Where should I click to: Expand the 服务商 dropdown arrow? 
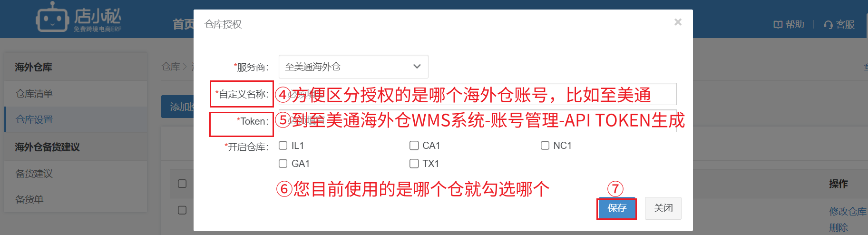(417, 67)
